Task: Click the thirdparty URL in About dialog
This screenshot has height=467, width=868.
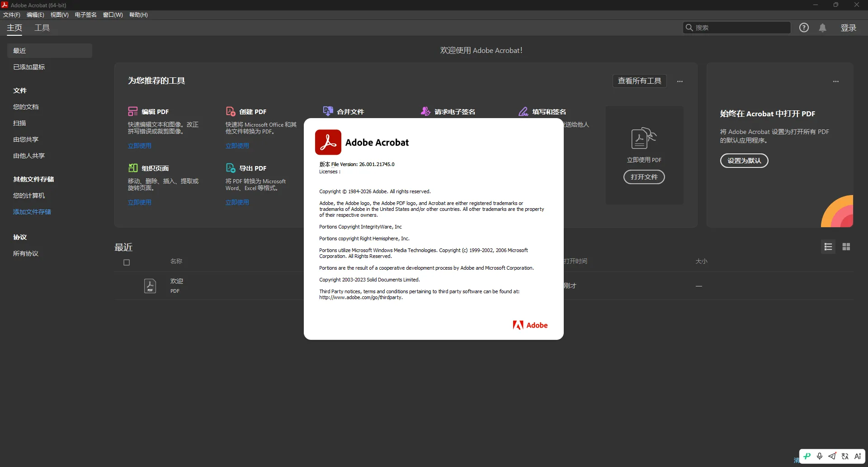Action: pos(361,297)
